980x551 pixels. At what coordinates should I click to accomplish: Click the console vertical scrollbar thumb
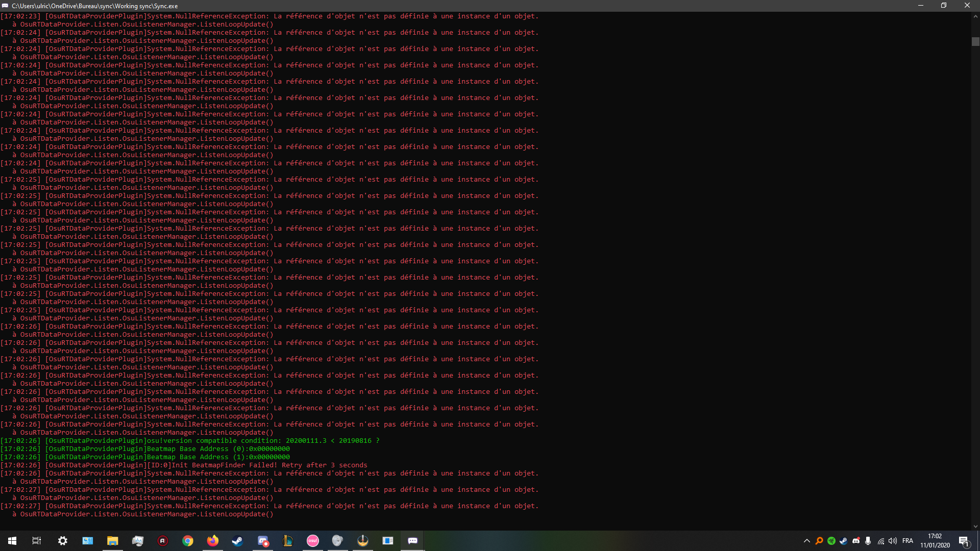[975, 41]
